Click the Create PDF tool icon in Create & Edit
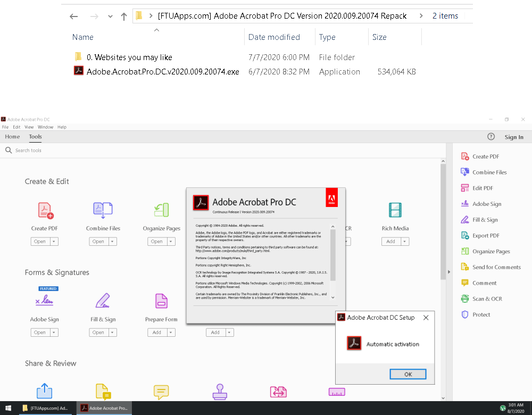This screenshot has height=415, width=532. pos(45,210)
